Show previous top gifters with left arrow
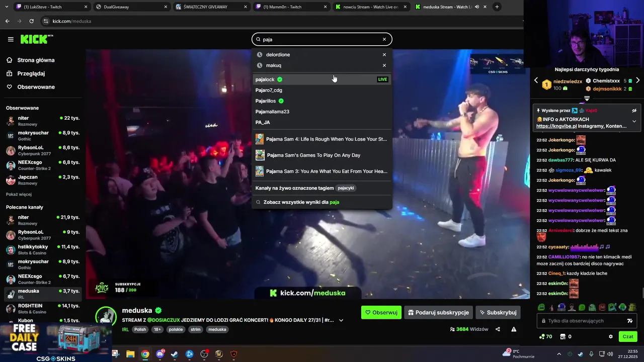This screenshot has width=644, height=362. coord(536,80)
